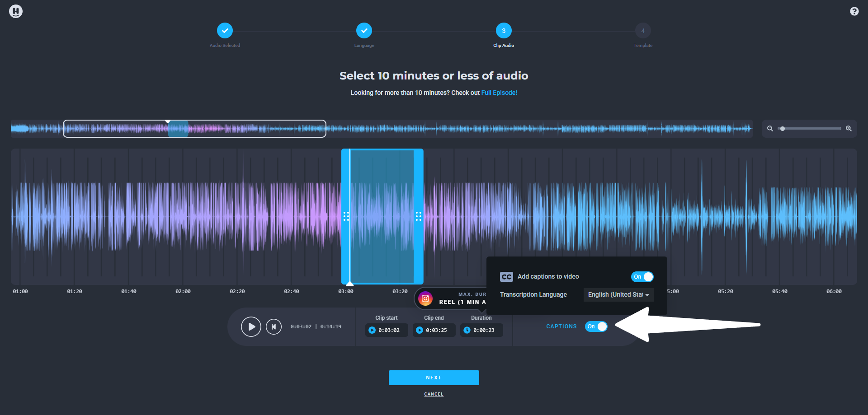Click the waveform zoom slider handle

point(783,129)
